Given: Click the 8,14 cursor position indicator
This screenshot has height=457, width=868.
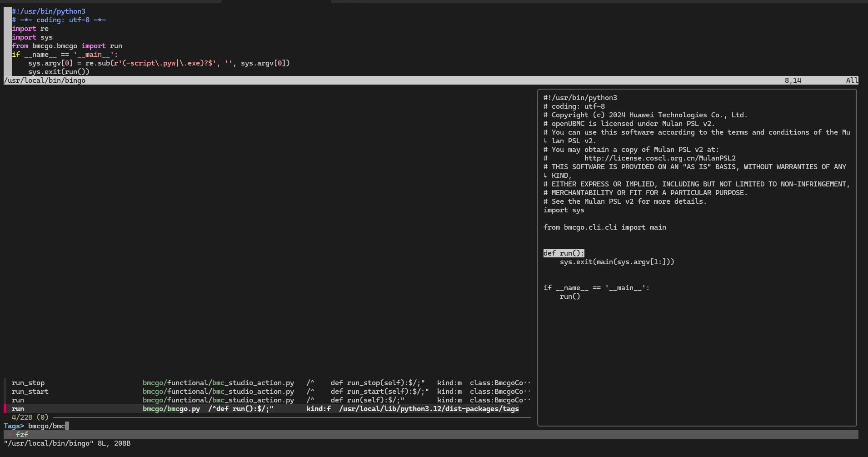Looking at the screenshot, I should (793, 80).
